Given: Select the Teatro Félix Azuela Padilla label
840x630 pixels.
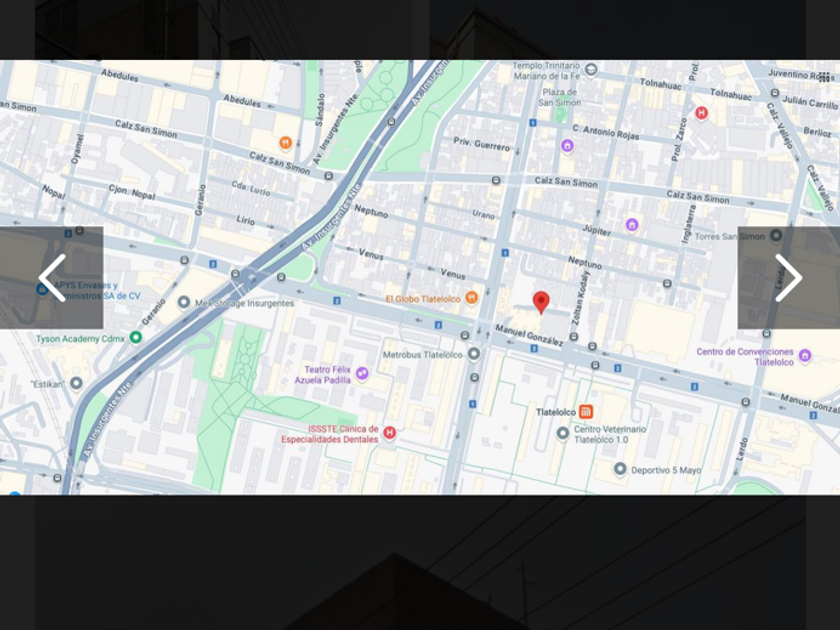Looking at the screenshot, I should pyautogui.click(x=325, y=374).
